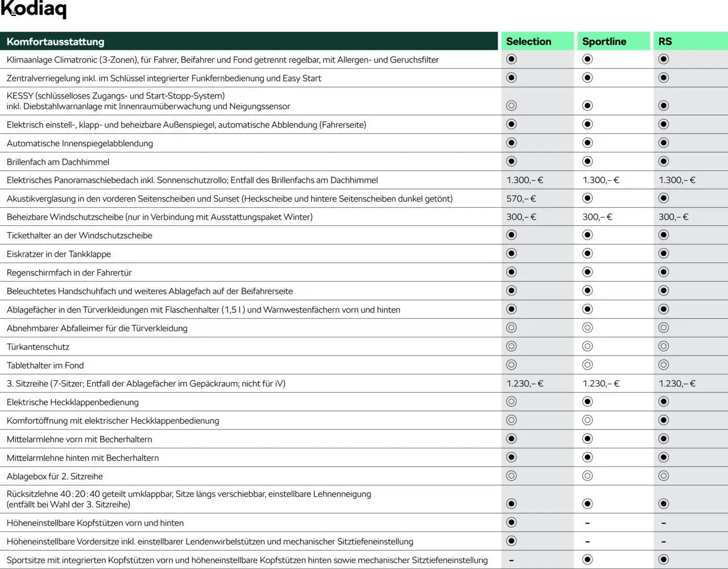Viewport: 728px width, 569px height.
Task: Click Beheizbare Windschutzscheibe 300 € price under Sportline
Action: coord(597,217)
